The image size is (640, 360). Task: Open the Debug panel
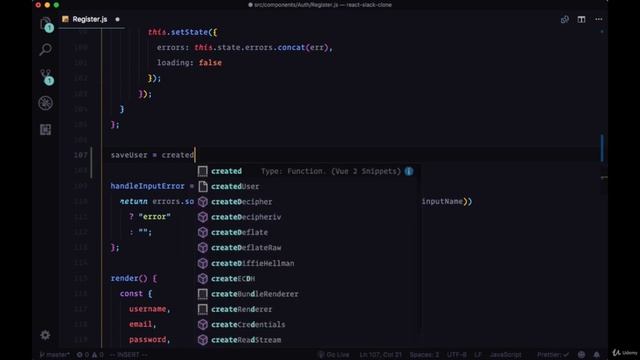(x=46, y=103)
